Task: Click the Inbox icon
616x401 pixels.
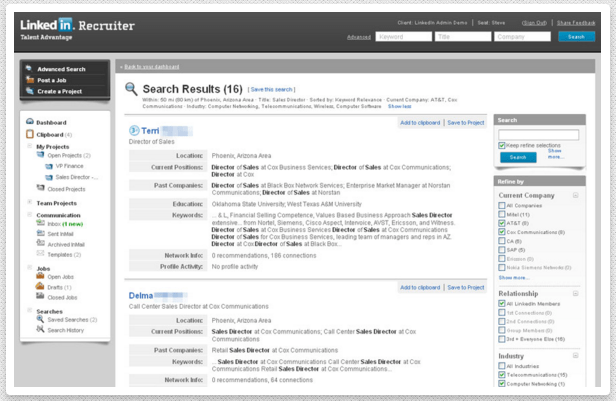Action: click(x=40, y=223)
